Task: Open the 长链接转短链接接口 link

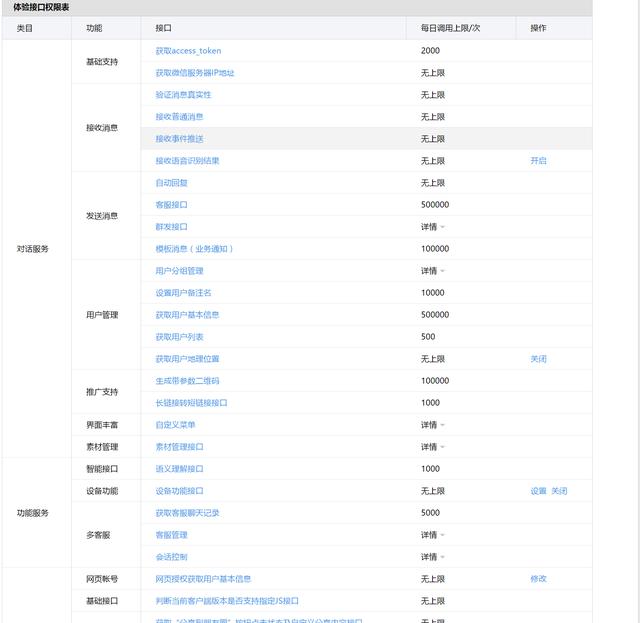Action: [191, 403]
